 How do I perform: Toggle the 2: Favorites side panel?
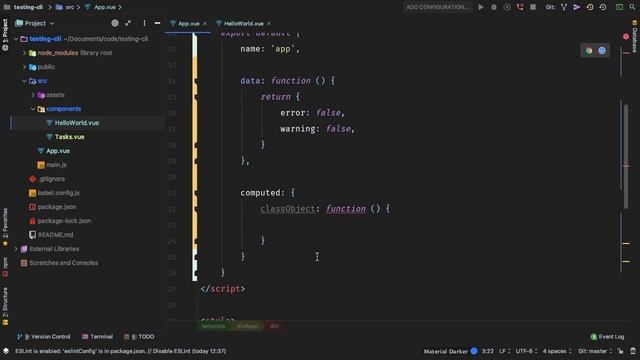tap(5, 227)
